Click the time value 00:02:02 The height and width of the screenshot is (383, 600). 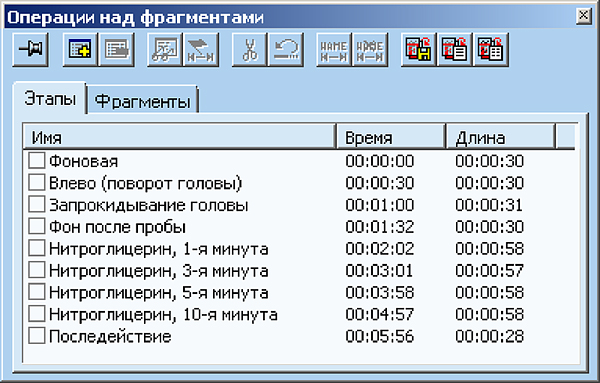tap(380, 249)
